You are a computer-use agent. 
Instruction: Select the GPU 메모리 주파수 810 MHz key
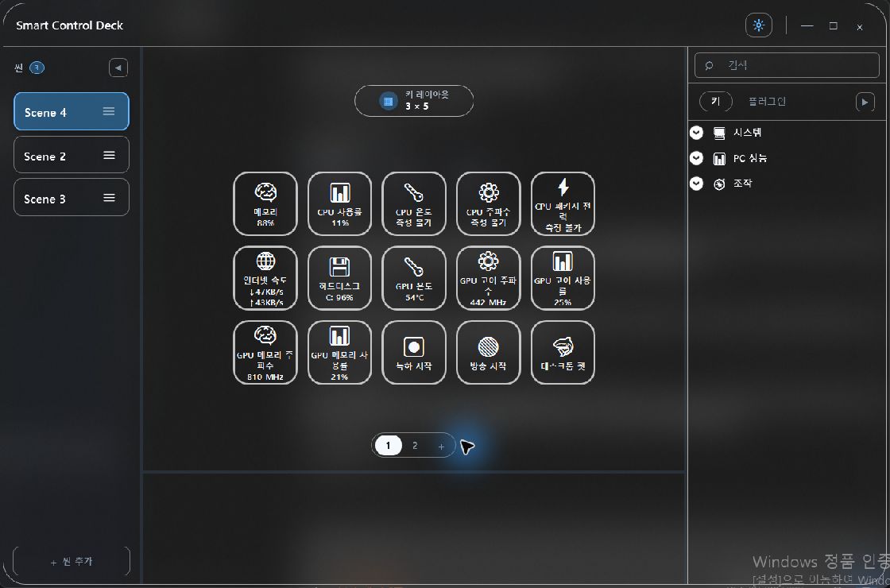tap(265, 353)
